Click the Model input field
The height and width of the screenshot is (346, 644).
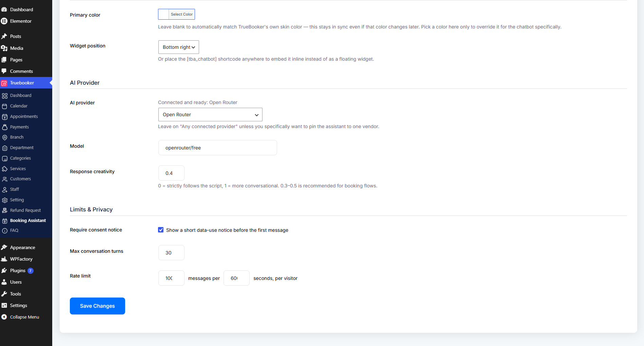click(218, 148)
